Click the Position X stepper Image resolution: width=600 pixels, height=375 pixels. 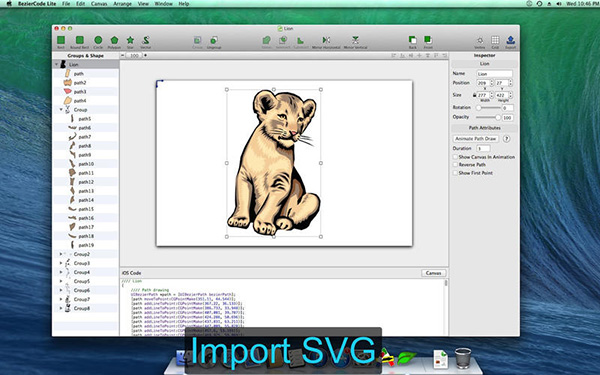coord(491,83)
